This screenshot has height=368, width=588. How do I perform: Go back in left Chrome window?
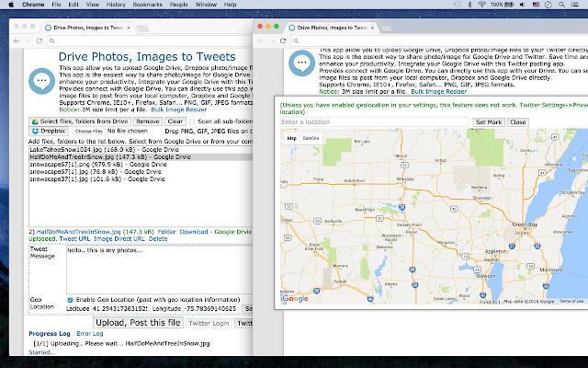[17, 40]
